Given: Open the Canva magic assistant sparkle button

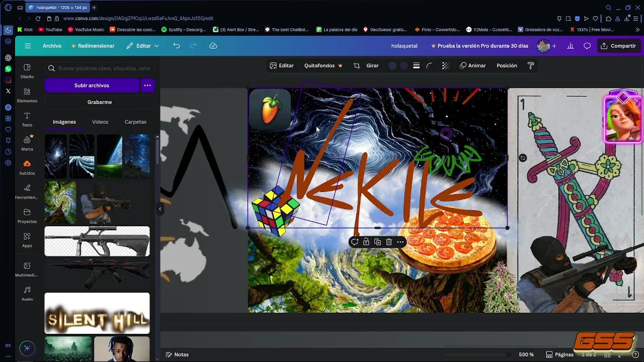Looking at the screenshot, I should click(27, 348).
